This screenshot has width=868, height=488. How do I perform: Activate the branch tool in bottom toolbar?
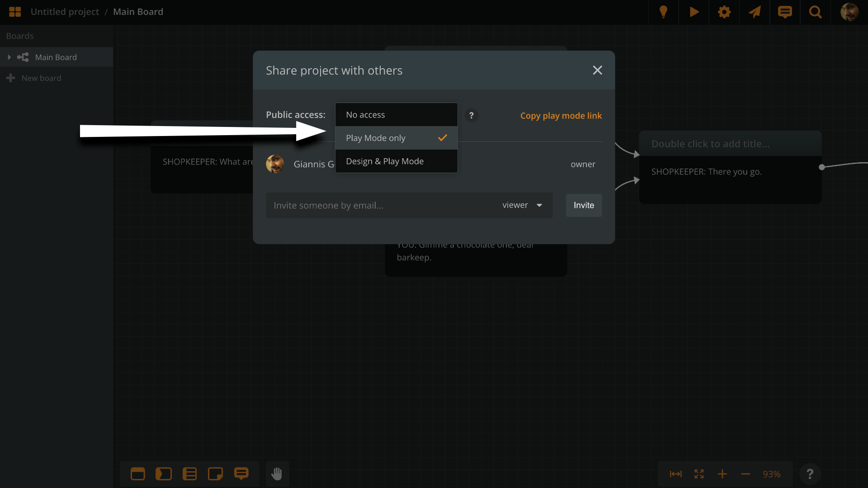click(164, 474)
